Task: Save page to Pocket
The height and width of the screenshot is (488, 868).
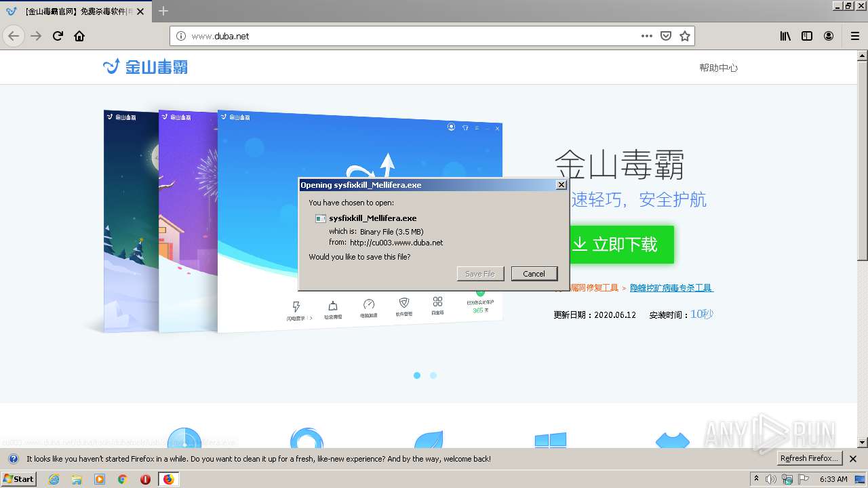Action: pyautogui.click(x=666, y=36)
